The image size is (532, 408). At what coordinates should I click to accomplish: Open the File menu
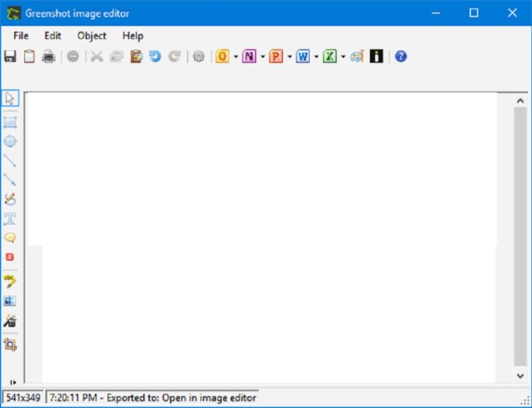tap(21, 36)
